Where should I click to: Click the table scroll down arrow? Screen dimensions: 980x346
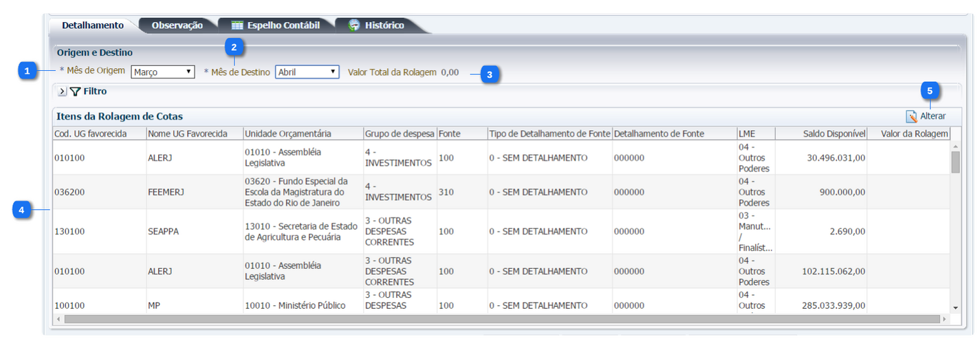pos(955,307)
